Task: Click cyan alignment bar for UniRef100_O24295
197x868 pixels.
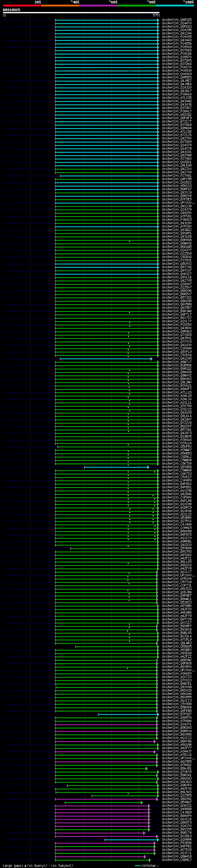Action: coord(107,30)
